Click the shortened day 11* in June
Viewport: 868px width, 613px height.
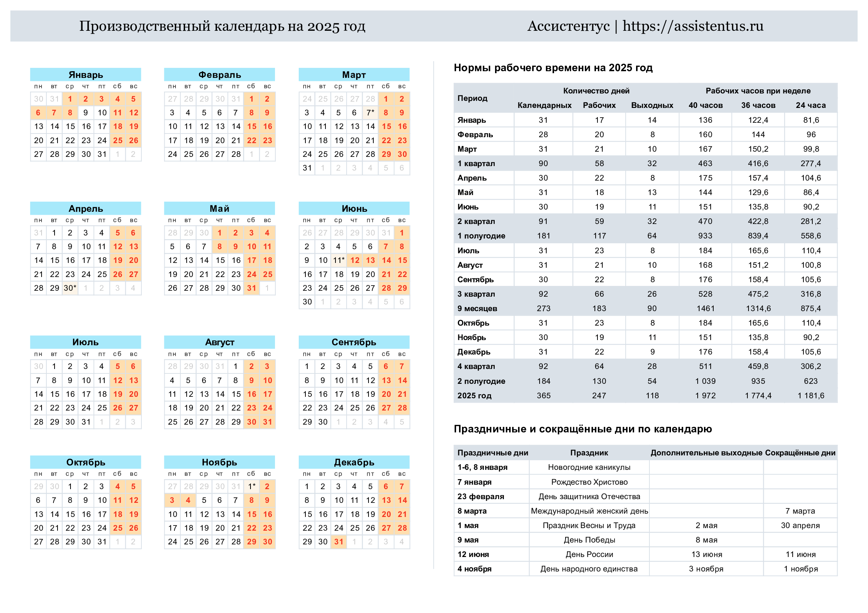tap(338, 260)
